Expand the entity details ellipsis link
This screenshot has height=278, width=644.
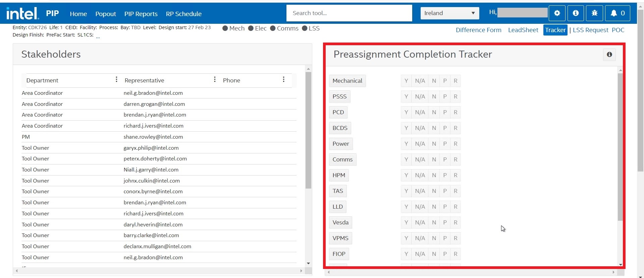point(98,36)
